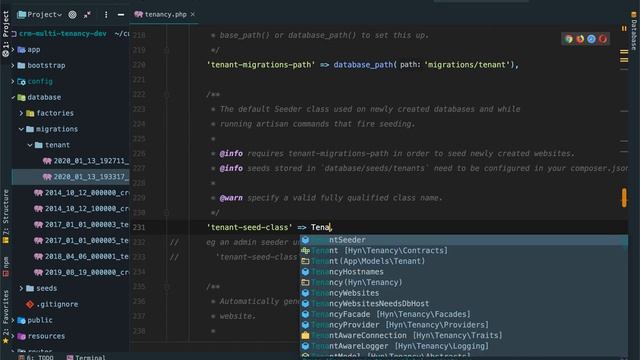Choose TenantSeeder from autocomplete list

tap(464, 240)
